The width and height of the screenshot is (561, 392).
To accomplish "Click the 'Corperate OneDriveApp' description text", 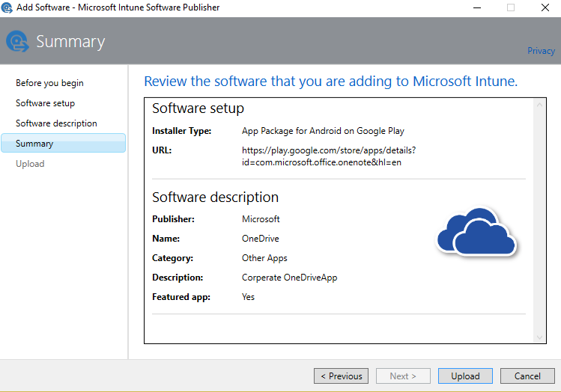I will (x=289, y=278).
